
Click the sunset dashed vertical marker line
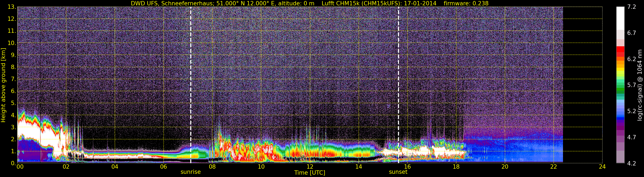pos(398,85)
